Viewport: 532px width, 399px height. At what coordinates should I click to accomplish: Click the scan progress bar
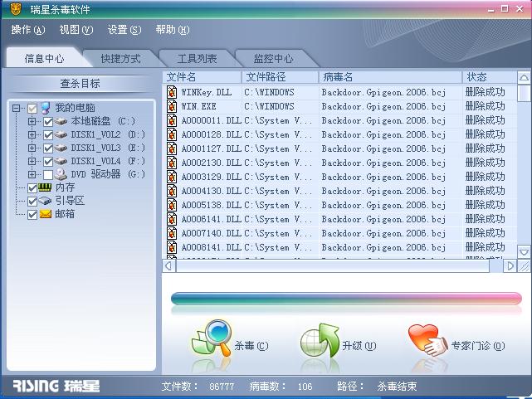pyautogui.click(x=346, y=299)
